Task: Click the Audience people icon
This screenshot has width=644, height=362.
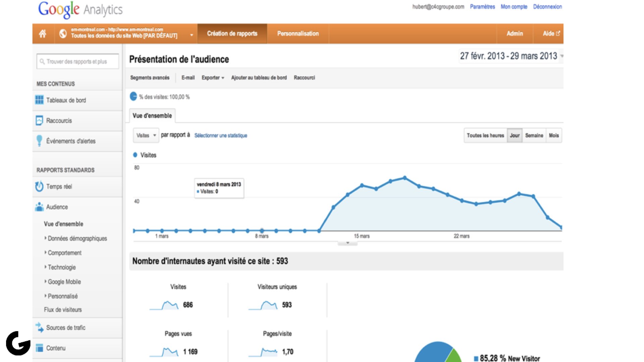Action: coord(39,207)
